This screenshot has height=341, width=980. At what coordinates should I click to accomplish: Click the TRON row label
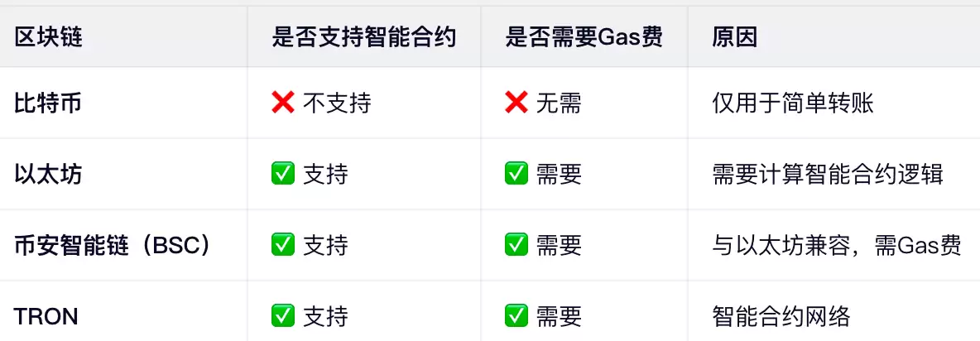click(x=46, y=316)
